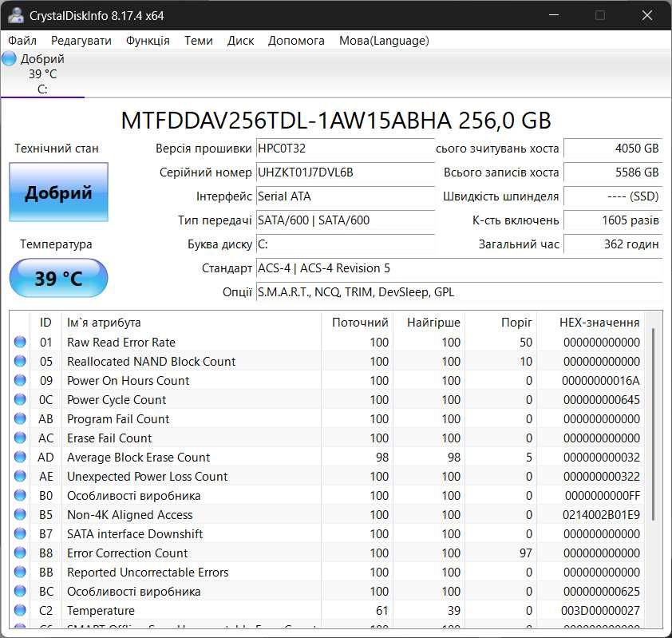672x638 pixels.
Task: Click the transfer mode field SATA/600 | SATA/600
Action: tap(346, 220)
